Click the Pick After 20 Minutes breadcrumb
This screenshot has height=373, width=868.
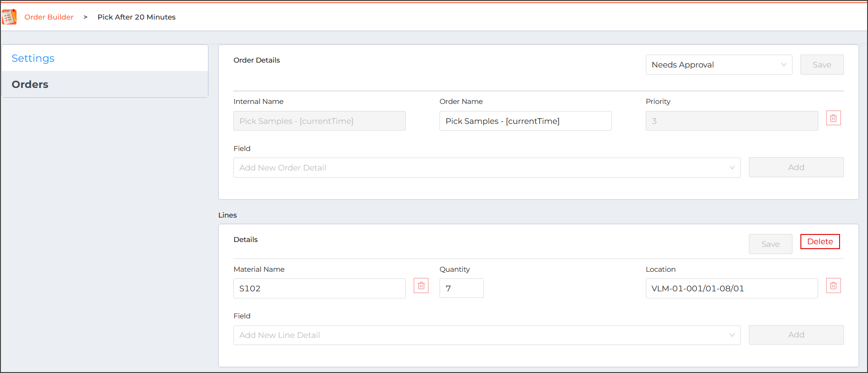pos(136,17)
